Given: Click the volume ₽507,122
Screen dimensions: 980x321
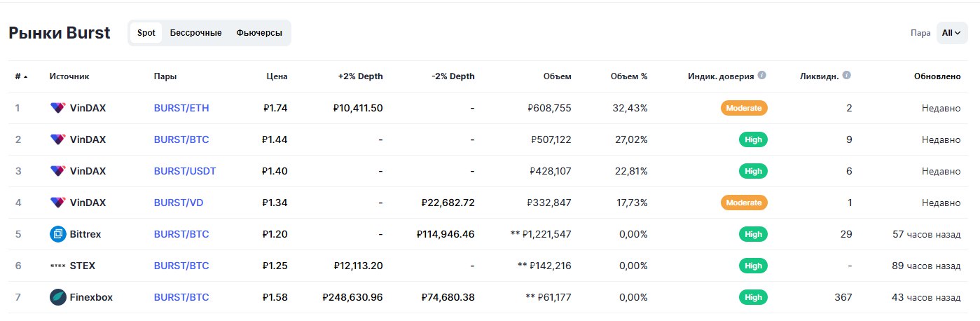Looking at the screenshot, I should coord(551,139).
